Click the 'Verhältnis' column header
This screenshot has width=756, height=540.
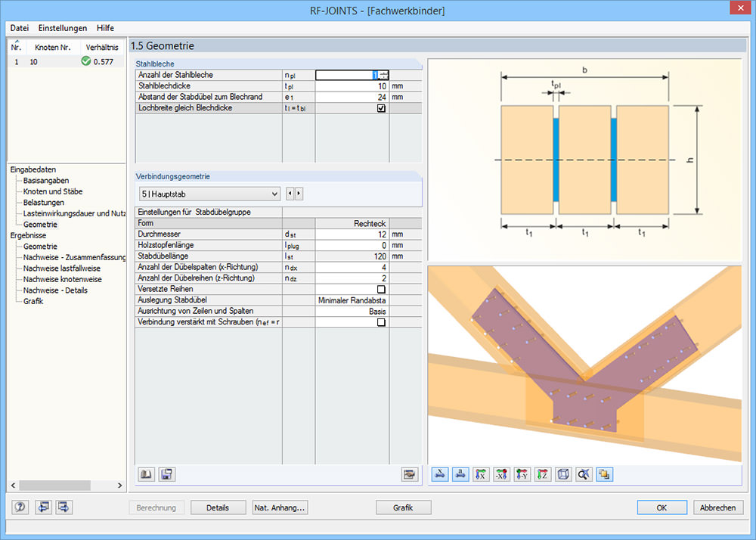point(102,47)
